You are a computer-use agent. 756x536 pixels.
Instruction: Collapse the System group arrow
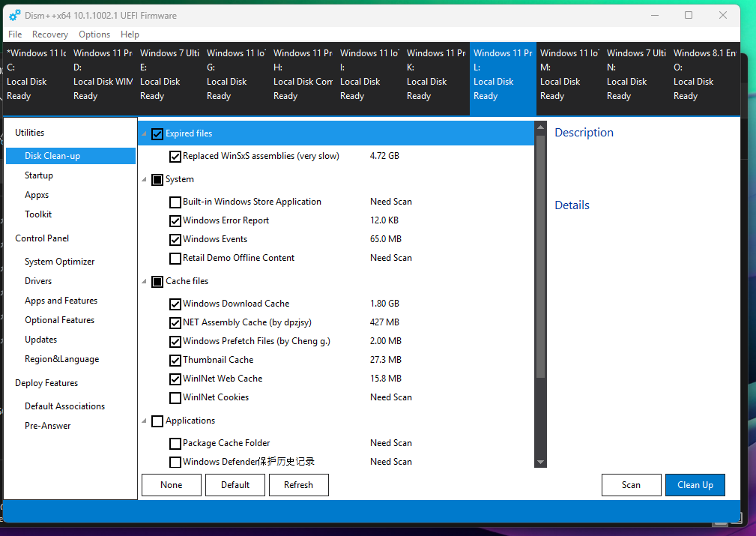point(144,179)
